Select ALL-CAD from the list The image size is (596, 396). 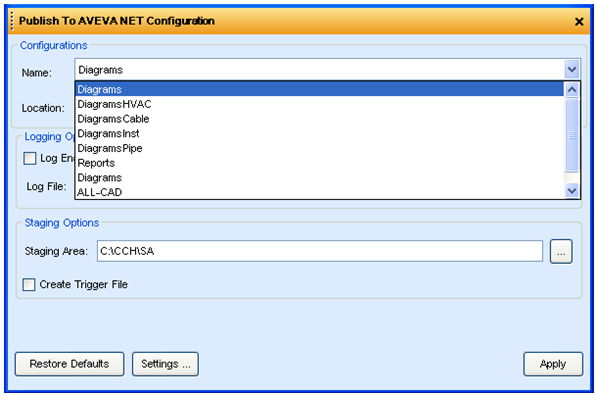click(320, 192)
